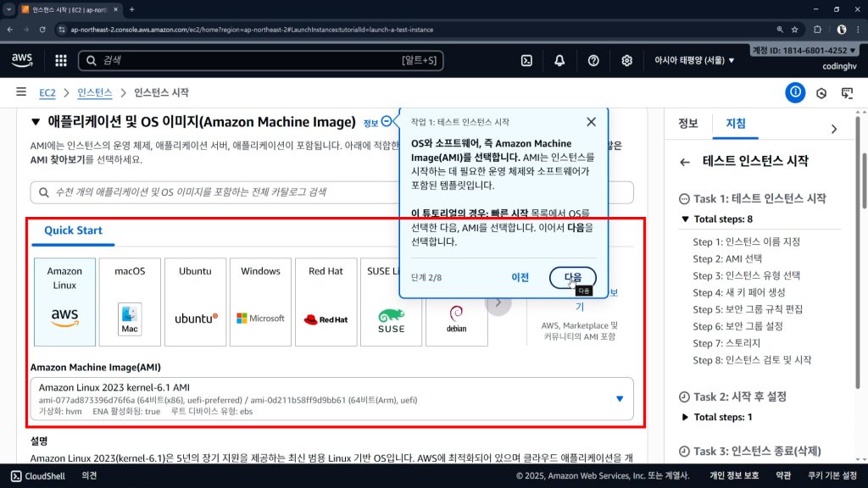Viewport: 868px width, 488px height.
Task: Select the Ubuntu OS tile
Action: tap(196, 302)
